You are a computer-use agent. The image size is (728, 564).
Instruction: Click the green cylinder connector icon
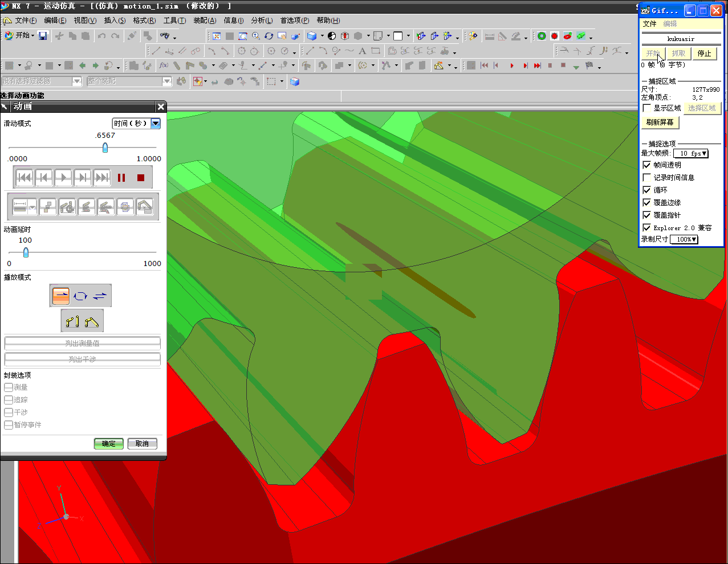(x=581, y=36)
